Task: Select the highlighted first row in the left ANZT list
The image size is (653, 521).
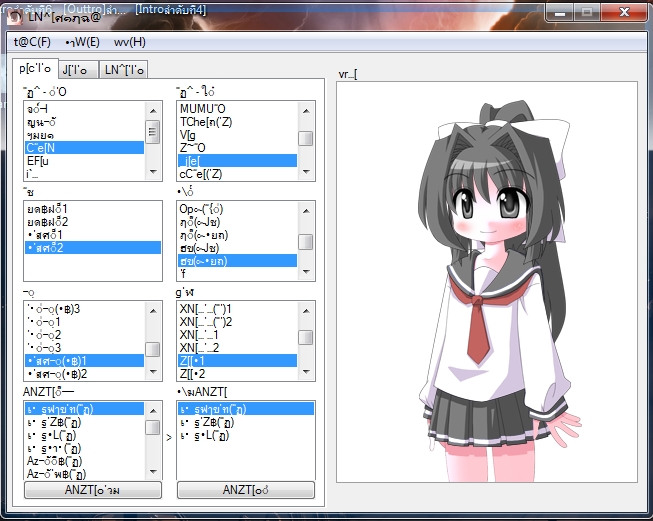Action: [85, 409]
